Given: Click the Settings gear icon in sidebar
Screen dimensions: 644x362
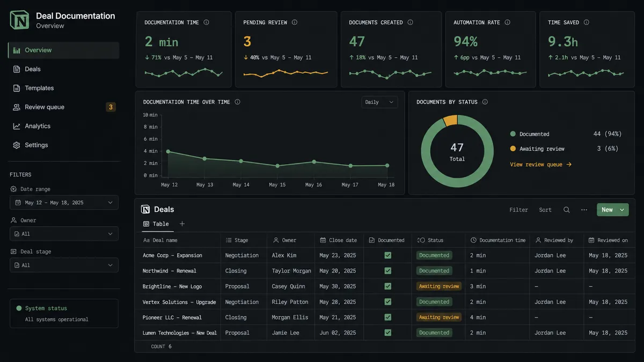Looking at the screenshot, I should point(17,145).
